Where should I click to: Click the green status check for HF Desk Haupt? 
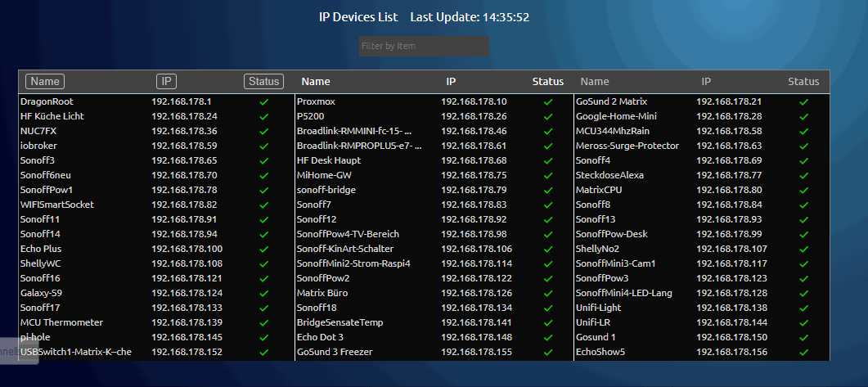tap(548, 160)
